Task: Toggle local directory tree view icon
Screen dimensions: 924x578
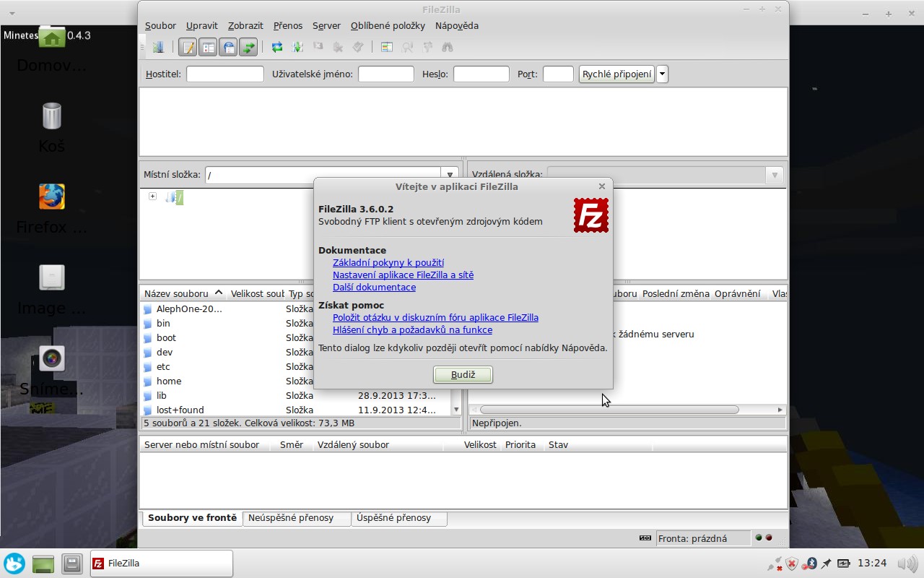Action: pos(208,48)
